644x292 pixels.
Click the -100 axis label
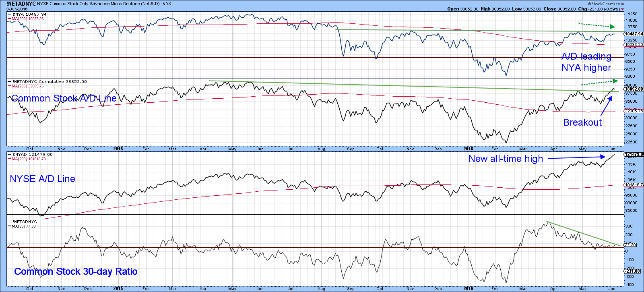[630, 260]
